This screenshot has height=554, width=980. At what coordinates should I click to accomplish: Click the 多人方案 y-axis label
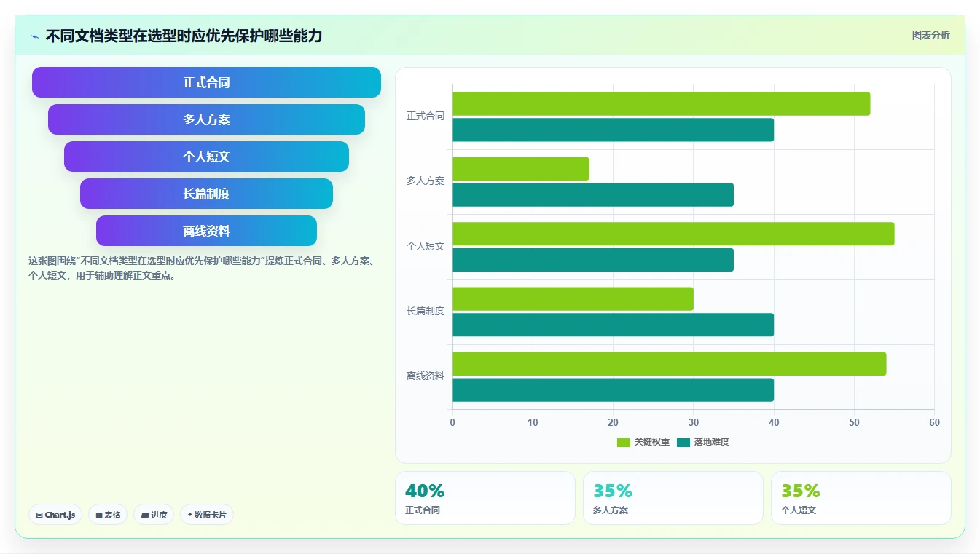tap(426, 181)
